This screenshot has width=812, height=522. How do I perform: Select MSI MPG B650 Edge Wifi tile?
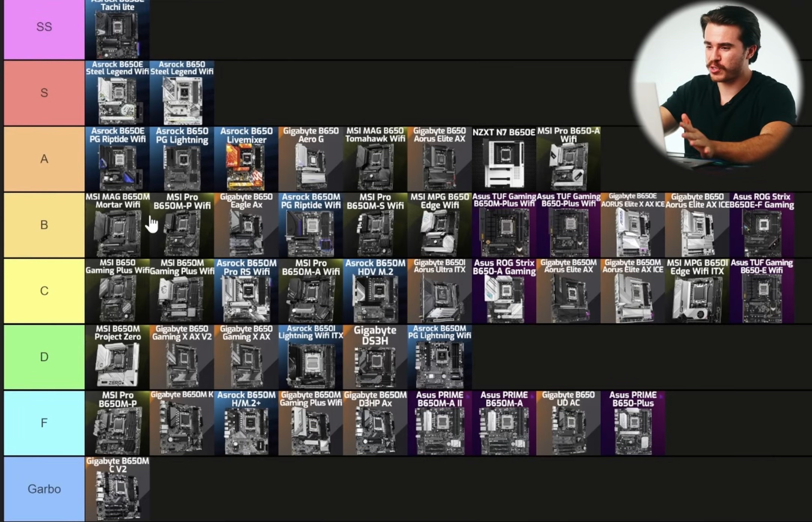[x=440, y=225]
